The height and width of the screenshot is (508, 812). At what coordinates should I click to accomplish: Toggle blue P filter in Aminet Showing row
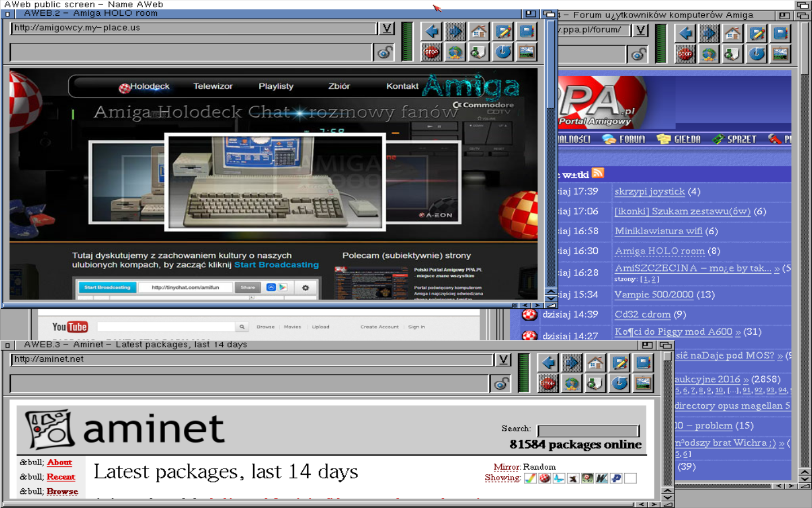coord(616,478)
